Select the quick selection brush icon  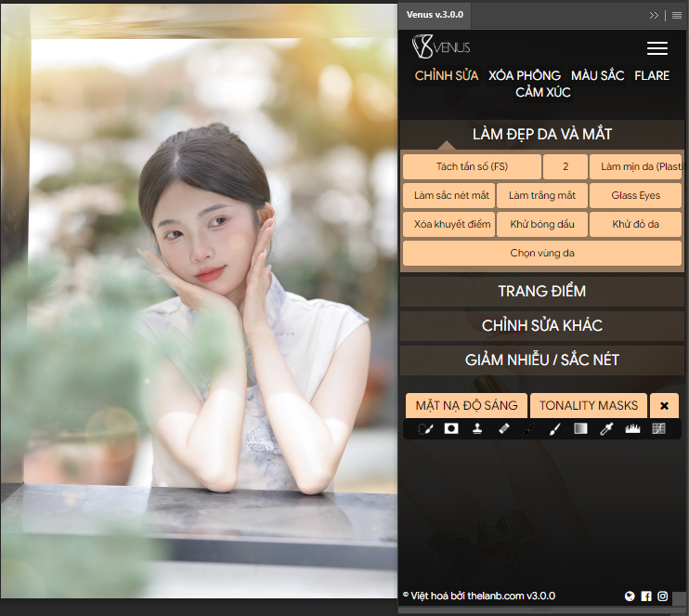(426, 429)
